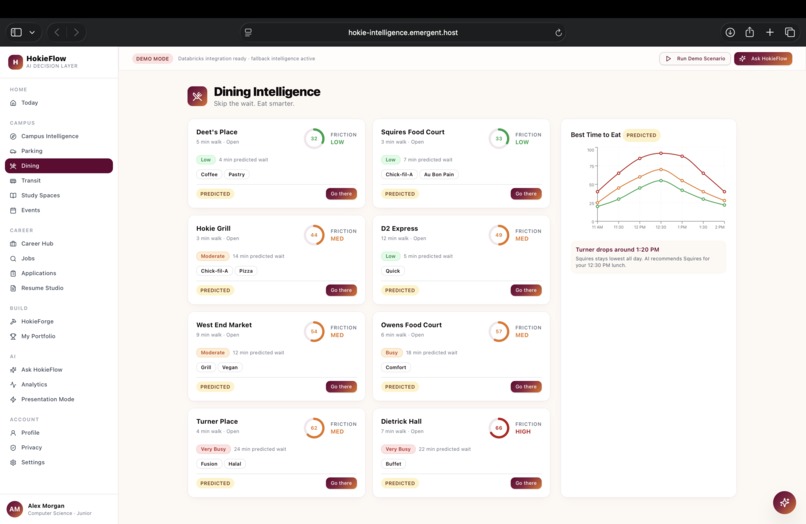806x524 pixels.
Task: Click the Safari share icon
Action: tap(749, 32)
